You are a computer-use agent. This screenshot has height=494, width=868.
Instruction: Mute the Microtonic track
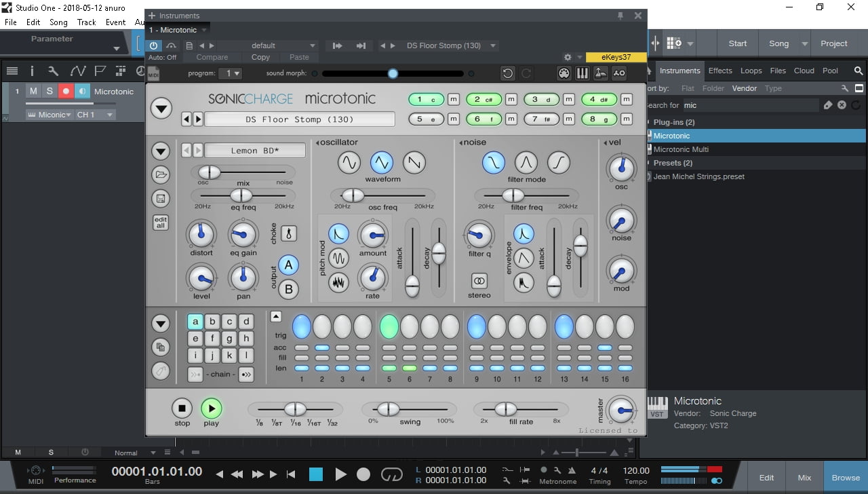click(33, 91)
